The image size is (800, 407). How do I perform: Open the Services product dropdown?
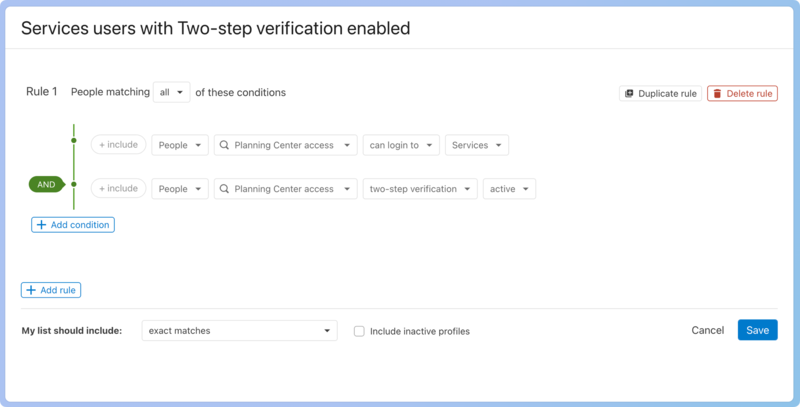coord(476,145)
